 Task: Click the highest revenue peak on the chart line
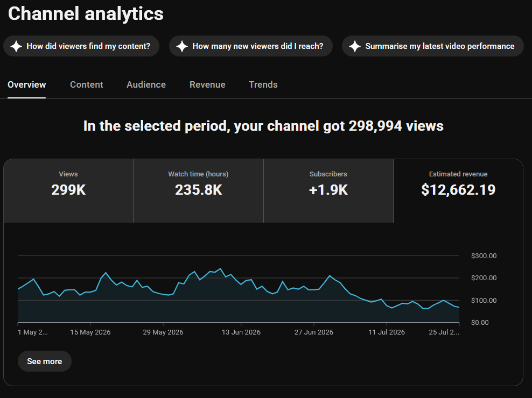pyautogui.click(x=221, y=269)
